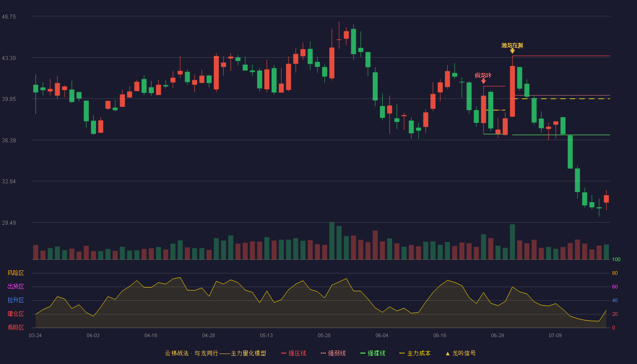Screen dimensions: 637x364
Task: Select the 拉升区 zone label
Action: (x=15, y=300)
